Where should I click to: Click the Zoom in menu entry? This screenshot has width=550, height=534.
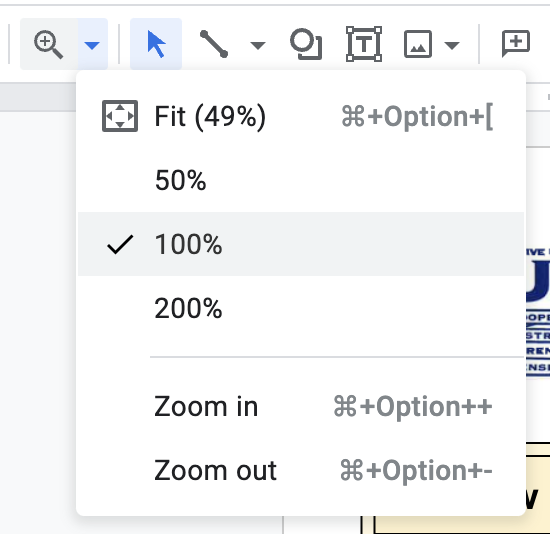click(x=301, y=406)
